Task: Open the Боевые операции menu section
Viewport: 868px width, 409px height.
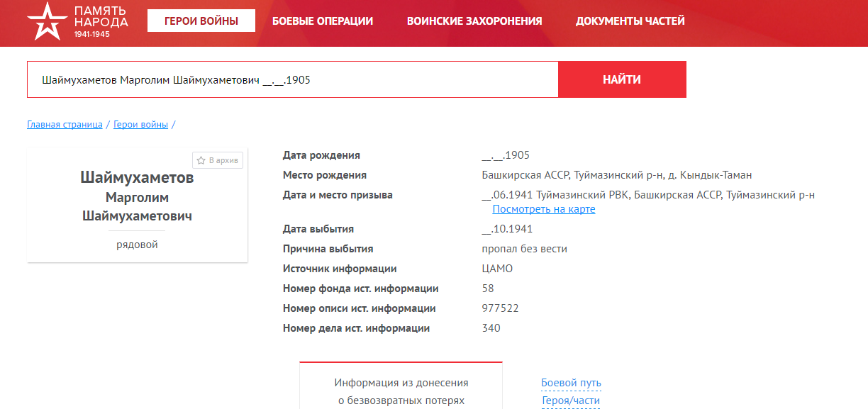Action: tap(323, 21)
